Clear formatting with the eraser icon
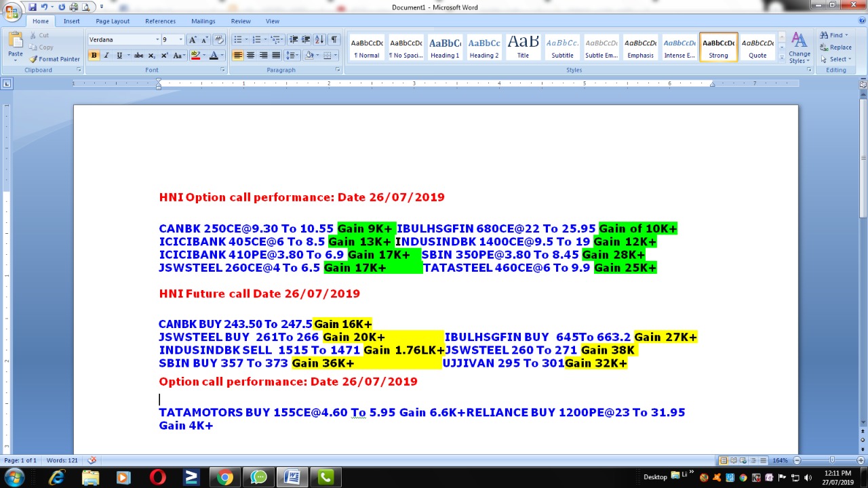Viewport: 868px width, 488px height. [218, 40]
